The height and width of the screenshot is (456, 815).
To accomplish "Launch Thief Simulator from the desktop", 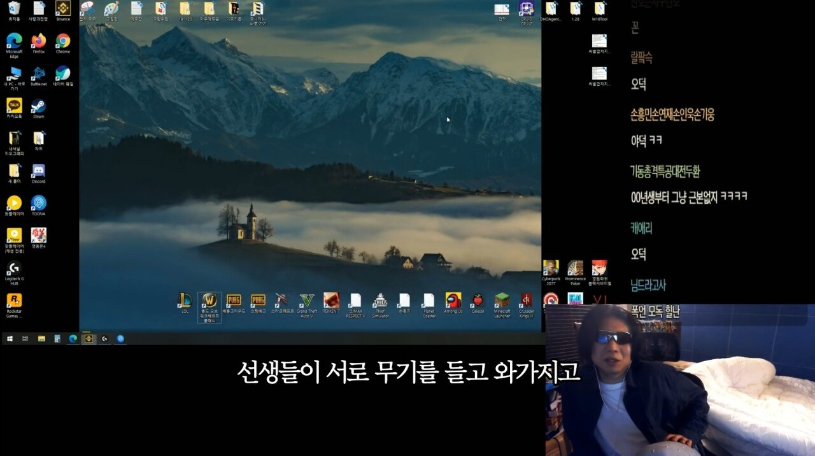I will pyautogui.click(x=380, y=305).
